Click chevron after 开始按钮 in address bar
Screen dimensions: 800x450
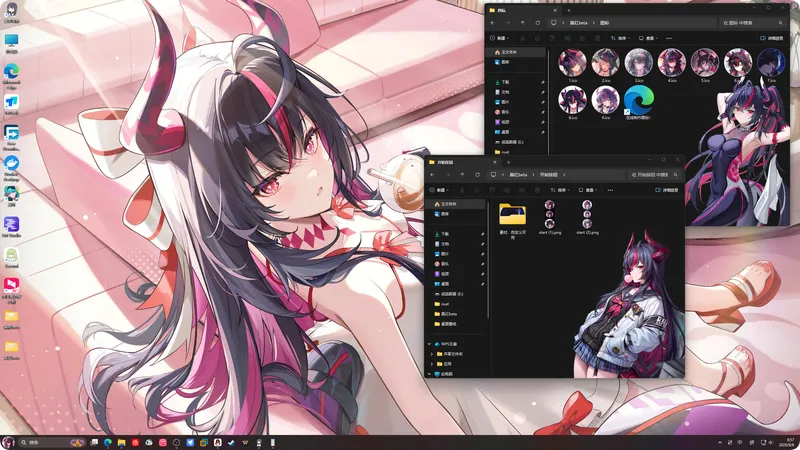[564, 175]
